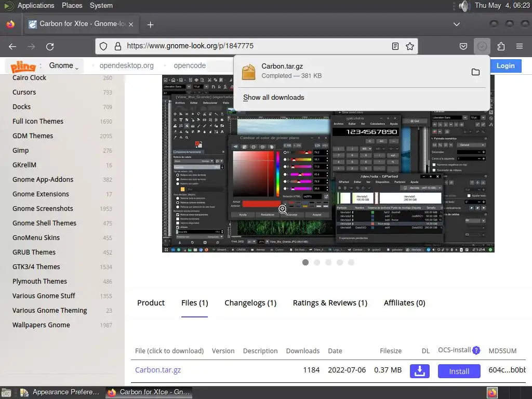Open the opendesktop.org link
The height and width of the screenshot is (399, 532).
[x=126, y=65]
